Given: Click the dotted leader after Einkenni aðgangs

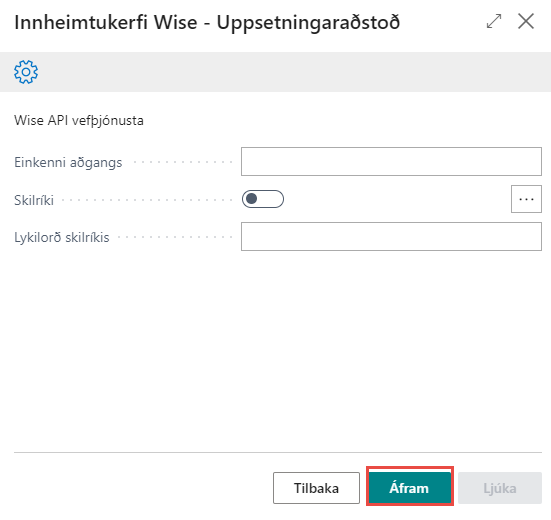Looking at the screenshot, I should (183, 162).
